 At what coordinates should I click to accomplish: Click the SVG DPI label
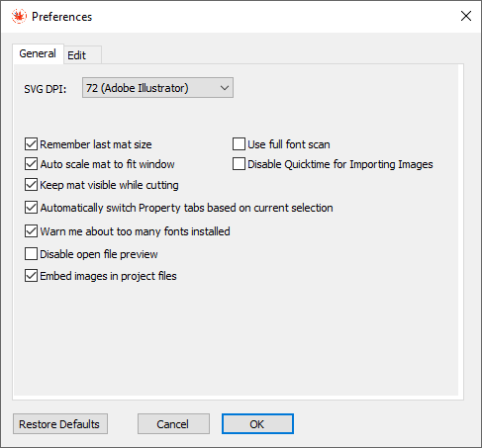[46, 89]
